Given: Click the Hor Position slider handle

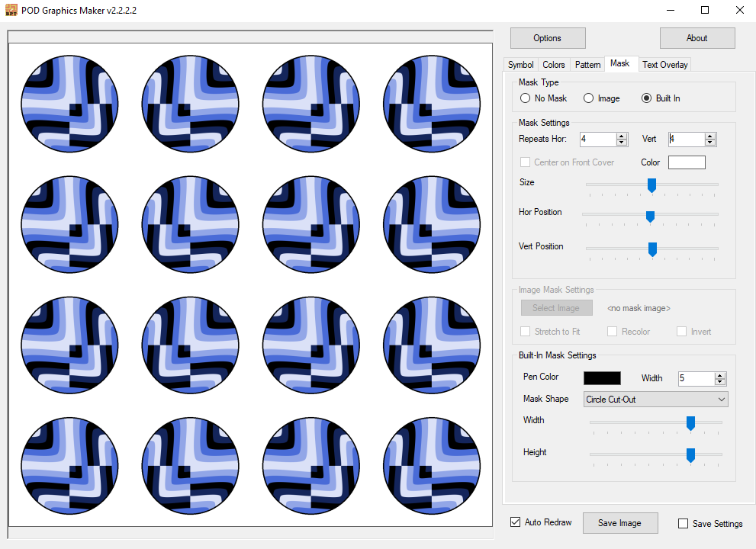Looking at the screenshot, I should [x=651, y=217].
